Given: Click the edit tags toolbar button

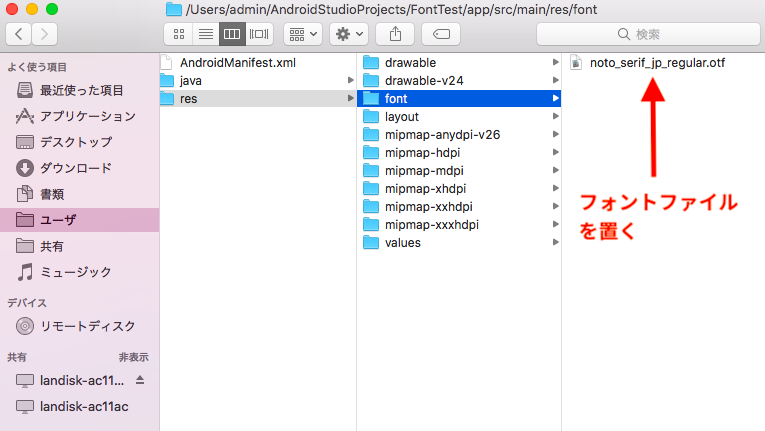Looking at the screenshot, I should (441, 34).
